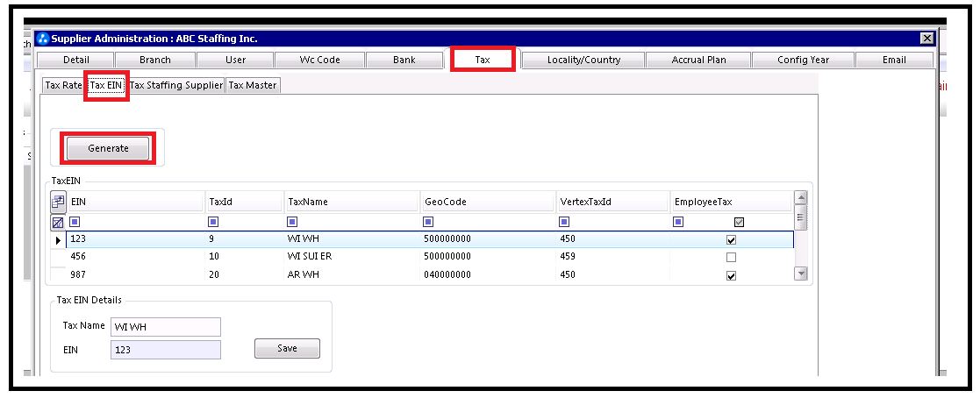Screen dimensions: 980x398
Task: Open the Bank tab
Action: coord(404,60)
